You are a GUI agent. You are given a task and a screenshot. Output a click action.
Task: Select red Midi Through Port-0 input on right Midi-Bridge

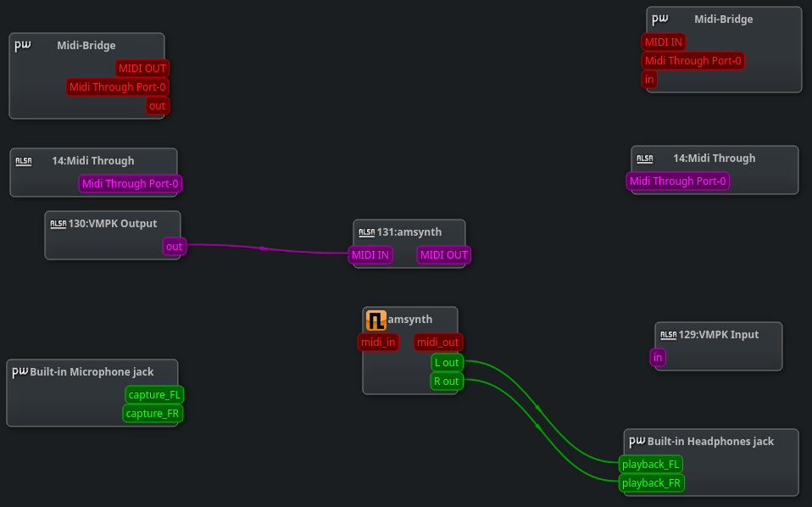(x=692, y=60)
